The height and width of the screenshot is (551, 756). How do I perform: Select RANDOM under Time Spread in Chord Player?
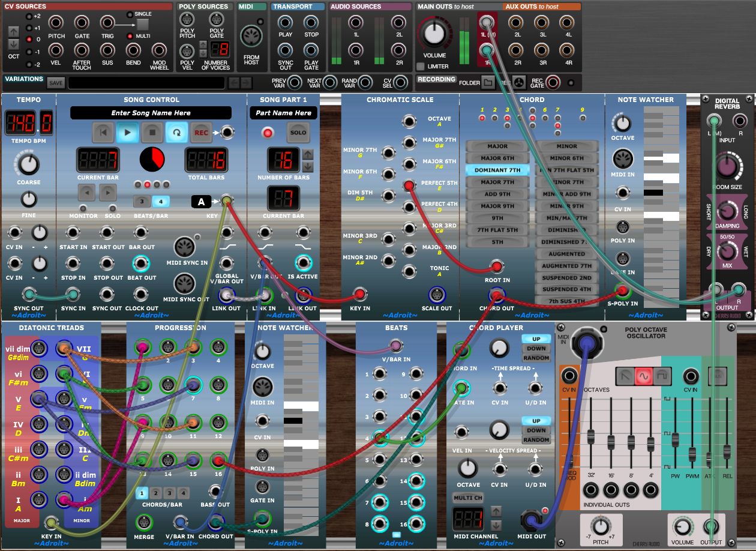(536, 358)
